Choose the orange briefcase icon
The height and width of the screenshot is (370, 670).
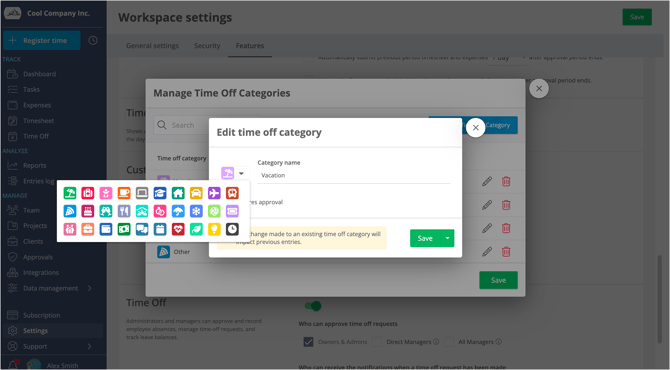(88, 229)
